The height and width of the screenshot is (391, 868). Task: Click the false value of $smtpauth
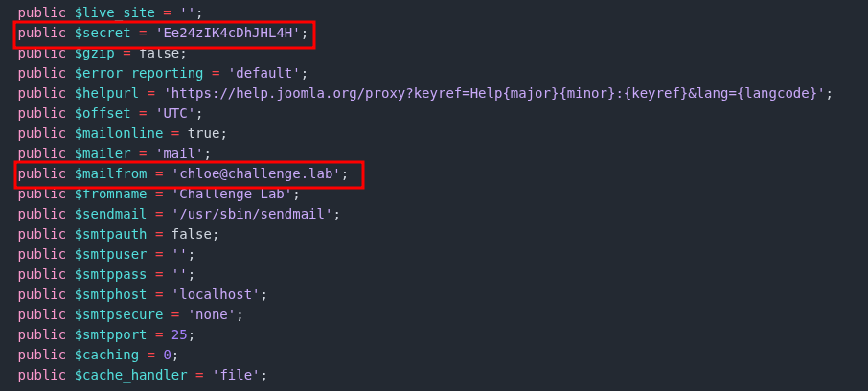[195, 234]
